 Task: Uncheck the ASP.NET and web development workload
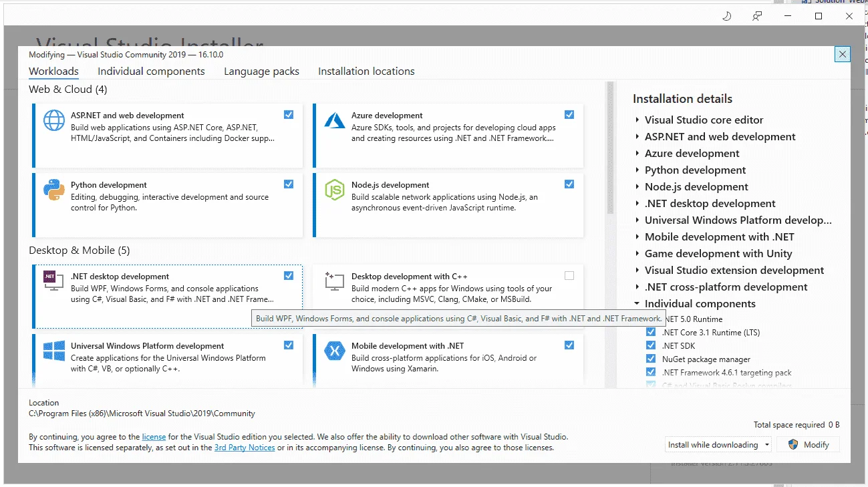(x=289, y=115)
